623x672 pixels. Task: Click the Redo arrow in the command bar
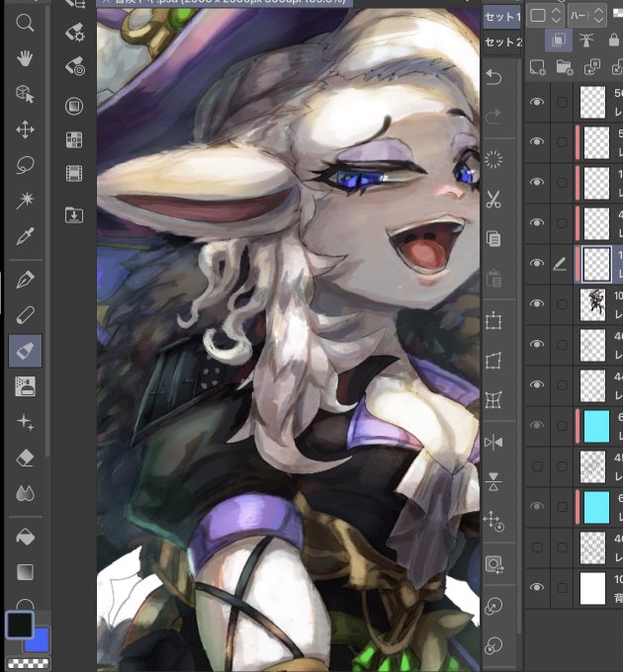pos(493,117)
